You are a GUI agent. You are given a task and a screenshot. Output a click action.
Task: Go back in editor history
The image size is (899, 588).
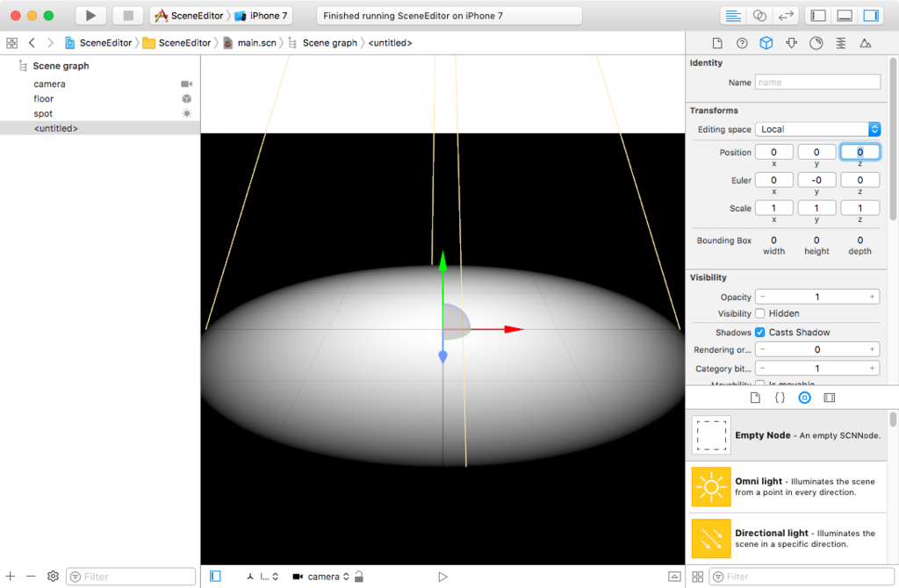32,43
